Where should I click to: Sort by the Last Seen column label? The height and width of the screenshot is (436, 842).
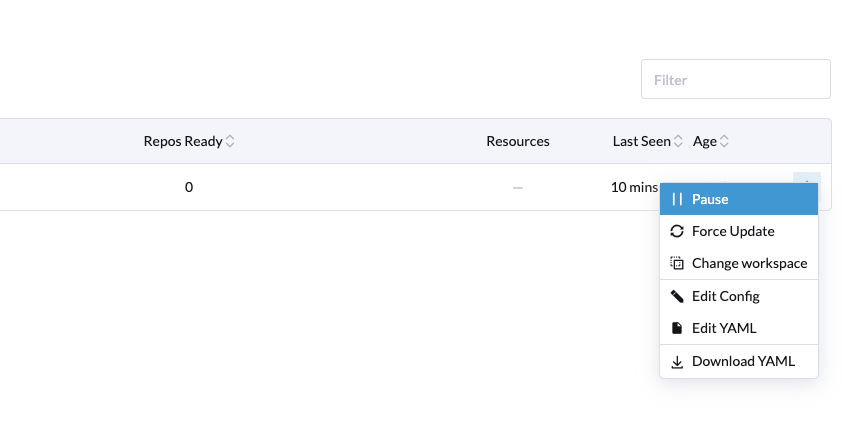[x=641, y=141]
